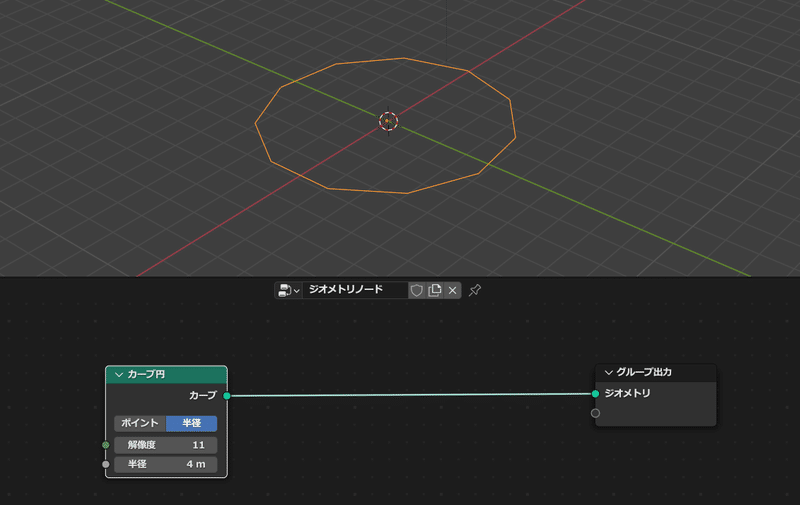800x505 pixels.
Task: Click the 半径 4 m field
Action: 166,464
